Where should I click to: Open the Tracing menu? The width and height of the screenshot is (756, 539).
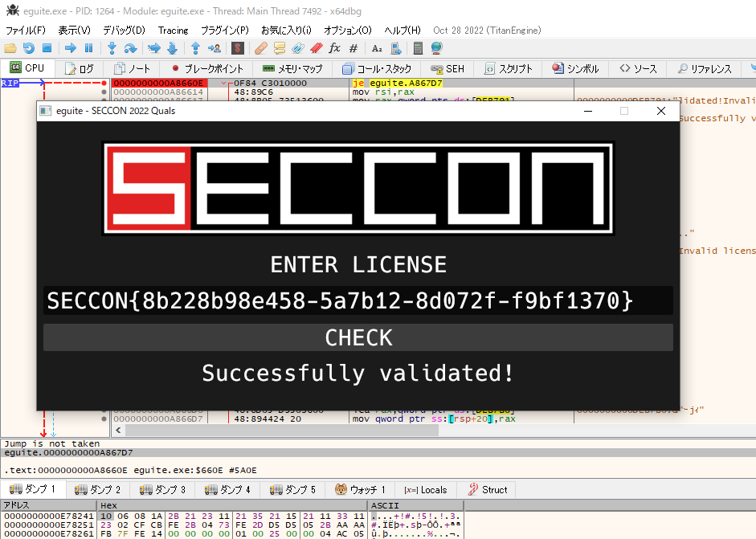[x=173, y=31]
